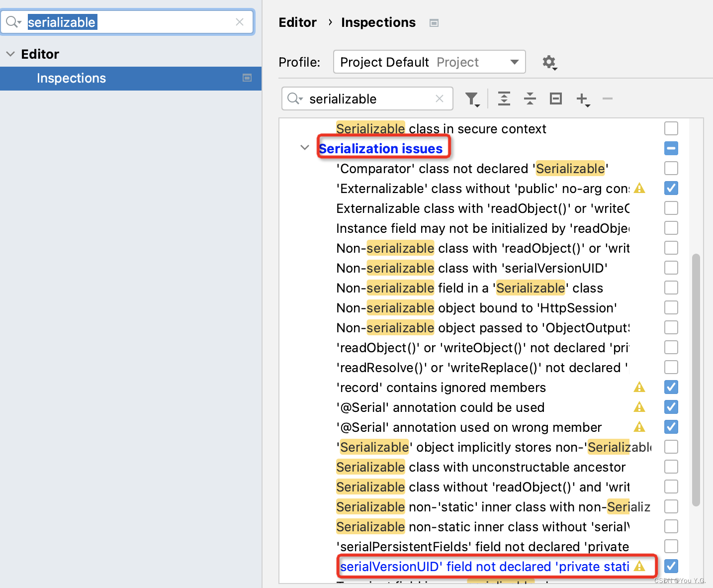Select Inspections in the Editor sidebar
Image resolution: width=713 pixels, height=588 pixels.
(71, 78)
